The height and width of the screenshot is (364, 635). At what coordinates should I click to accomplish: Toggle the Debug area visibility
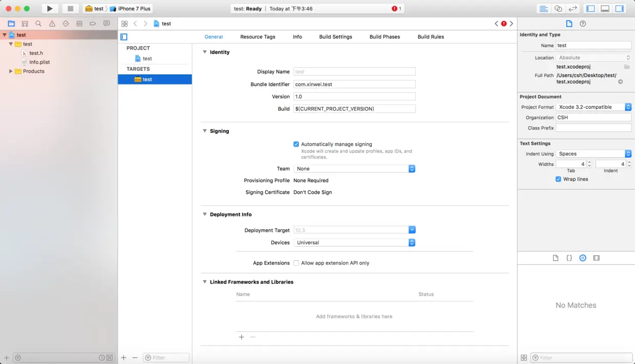click(x=605, y=9)
